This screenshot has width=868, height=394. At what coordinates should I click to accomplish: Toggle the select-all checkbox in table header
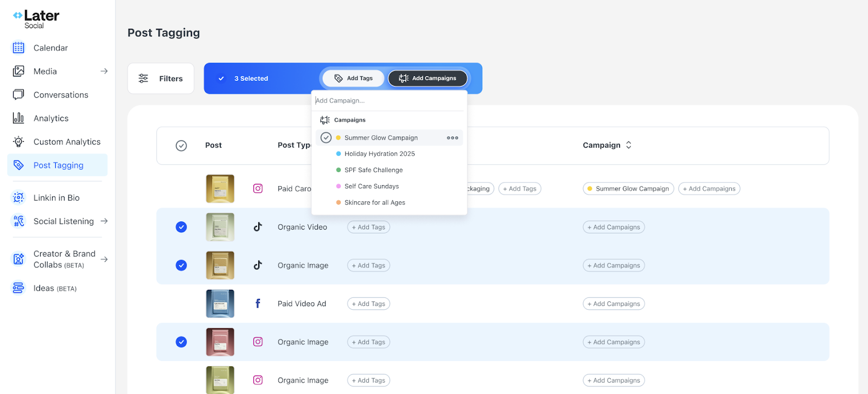pyautogui.click(x=181, y=145)
